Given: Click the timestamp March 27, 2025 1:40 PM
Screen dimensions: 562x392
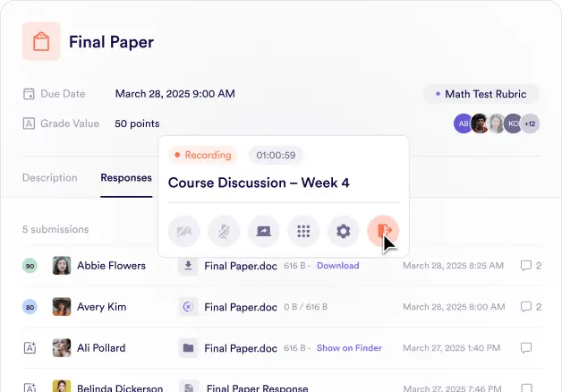Looking at the screenshot, I should [452, 348].
